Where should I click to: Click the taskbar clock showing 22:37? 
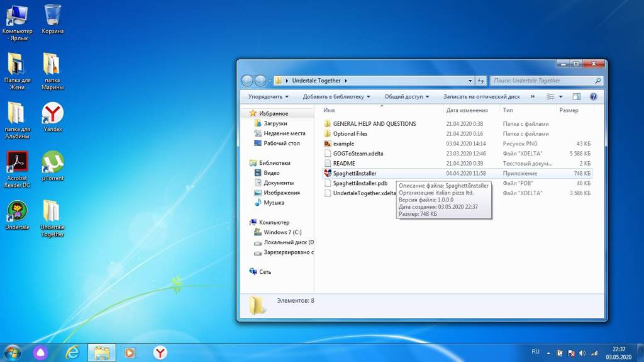(x=619, y=353)
